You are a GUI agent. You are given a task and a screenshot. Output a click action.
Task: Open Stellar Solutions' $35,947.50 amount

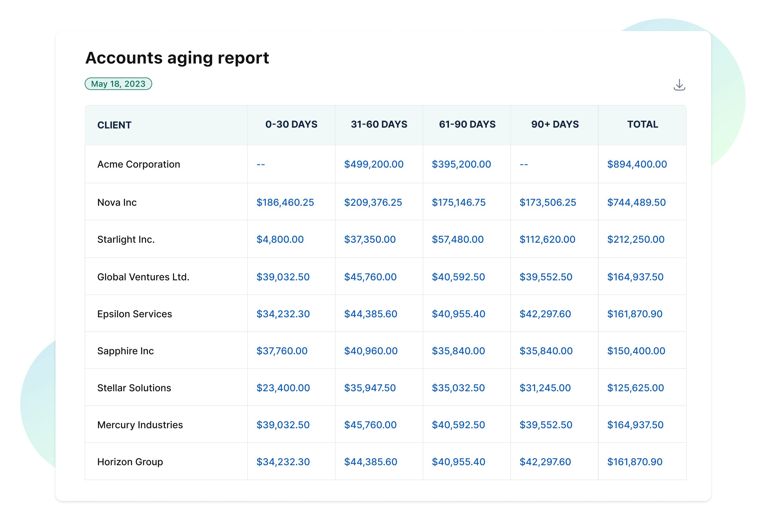pyautogui.click(x=370, y=388)
